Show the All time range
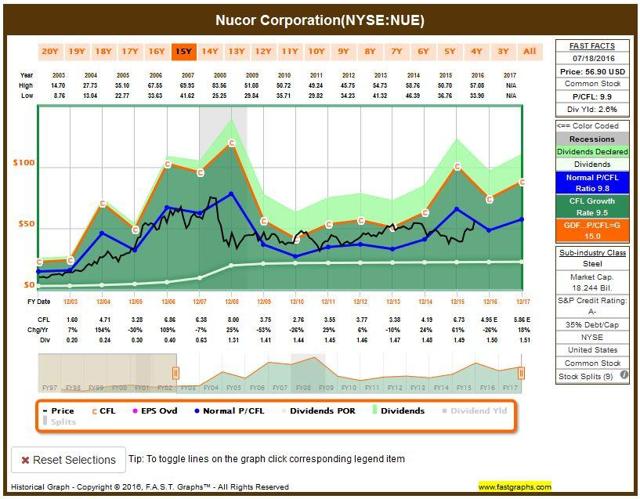640x499 pixels. click(x=530, y=51)
